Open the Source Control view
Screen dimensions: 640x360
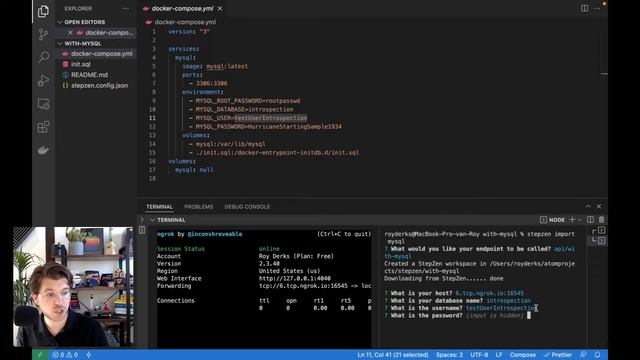point(43,34)
